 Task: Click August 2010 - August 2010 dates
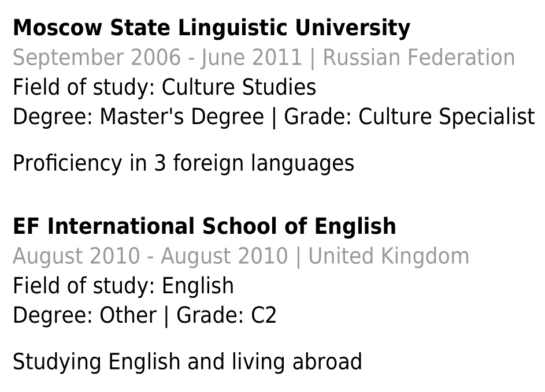click(x=150, y=256)
